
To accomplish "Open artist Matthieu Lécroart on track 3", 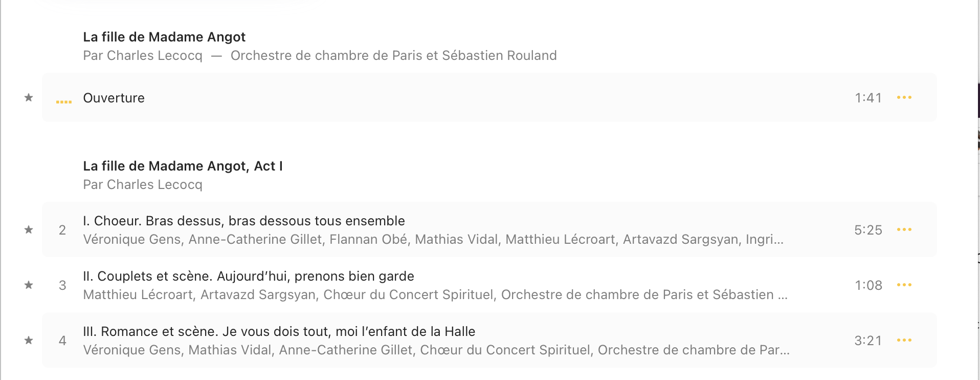I will pos(138,294).
